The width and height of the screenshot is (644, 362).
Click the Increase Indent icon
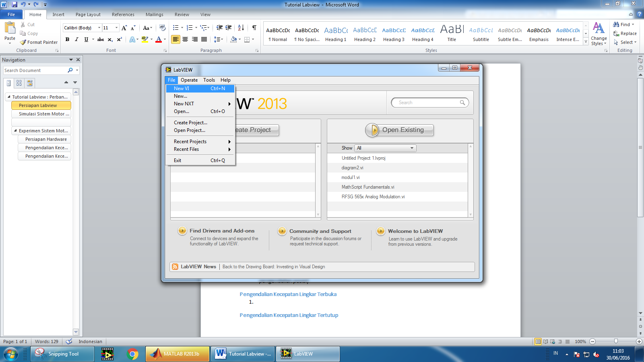click(x=229, y=28)
